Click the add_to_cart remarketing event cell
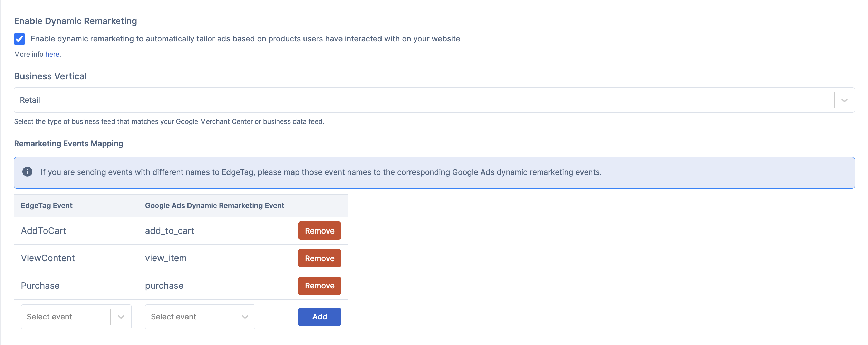 170,231
